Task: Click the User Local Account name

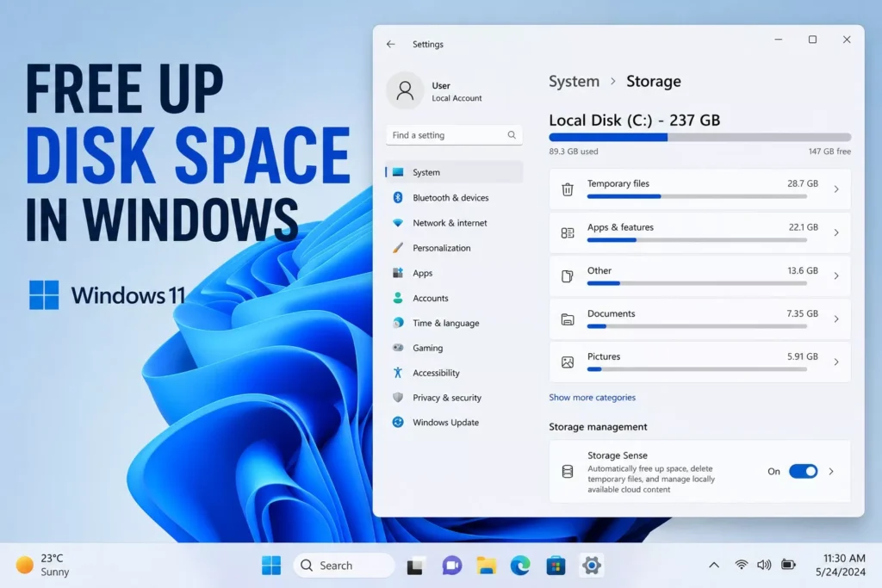Action: coord(457,91)
